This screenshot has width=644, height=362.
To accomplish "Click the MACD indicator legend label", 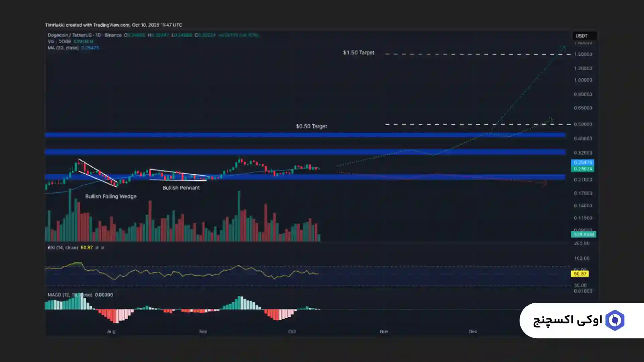I will point(70,295).
